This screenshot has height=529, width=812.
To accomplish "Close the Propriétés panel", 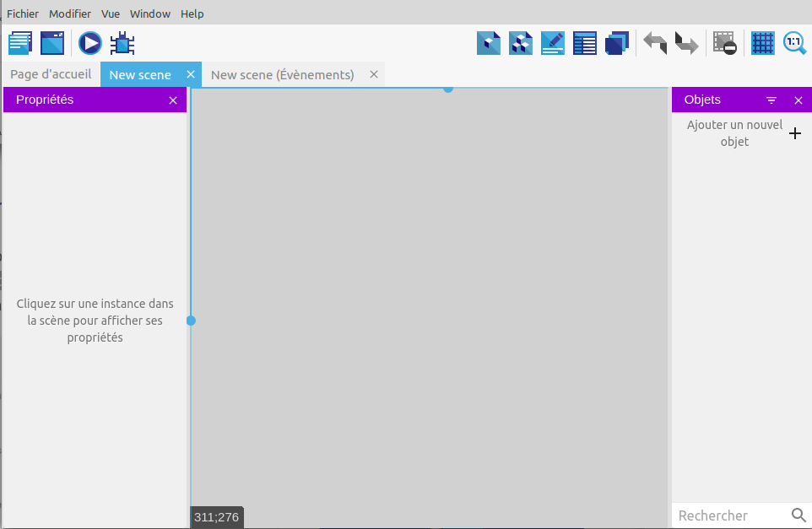I will 173,100.
